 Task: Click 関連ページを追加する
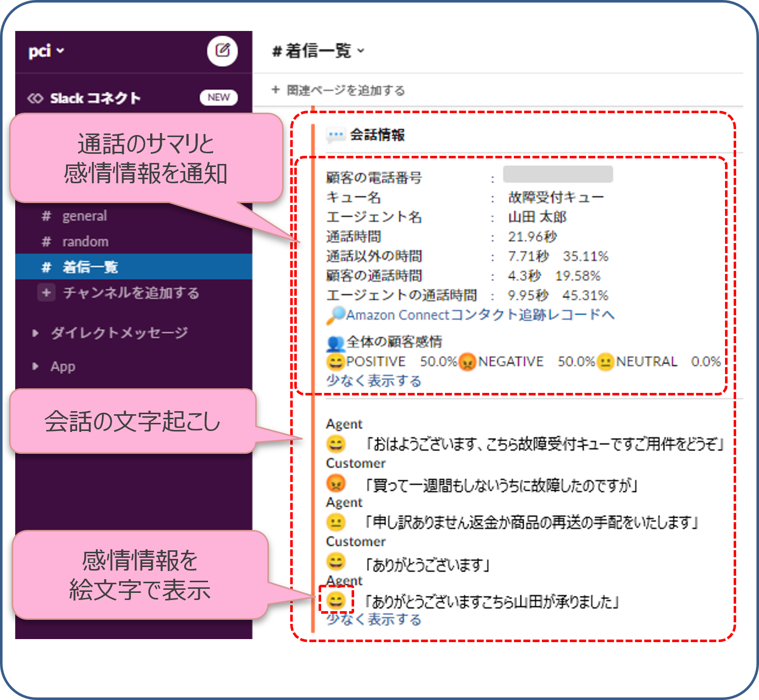338,90
